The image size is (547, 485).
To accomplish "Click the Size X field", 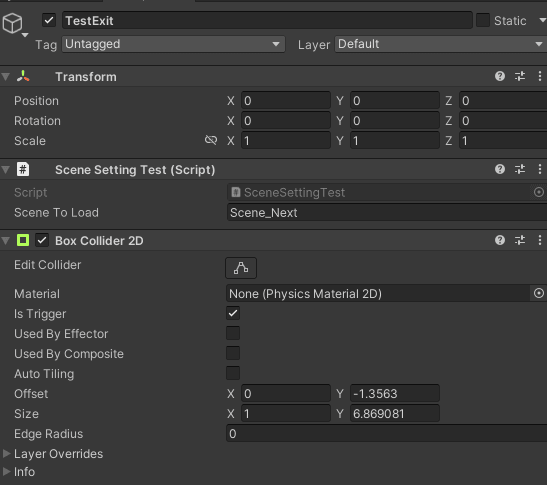I will [x=286, y=413].
